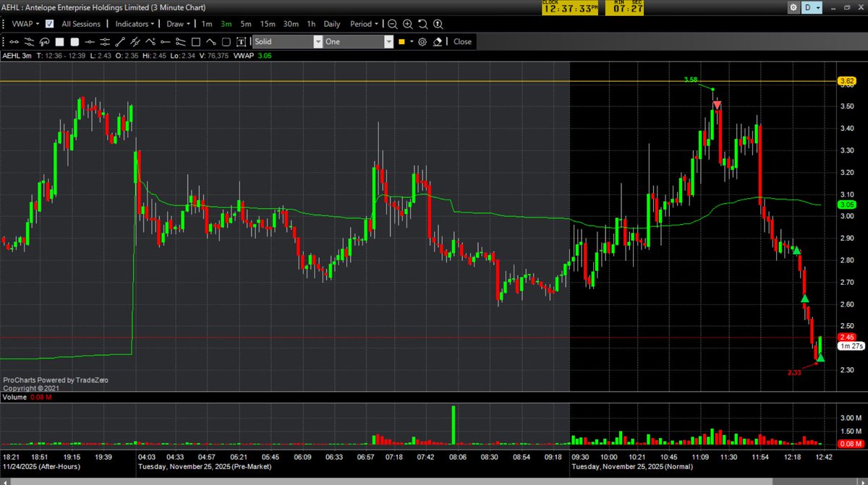Viewport: 868px width, 485px height.
Task: Select the horizontal ray tool
Action: click(165, 42)
